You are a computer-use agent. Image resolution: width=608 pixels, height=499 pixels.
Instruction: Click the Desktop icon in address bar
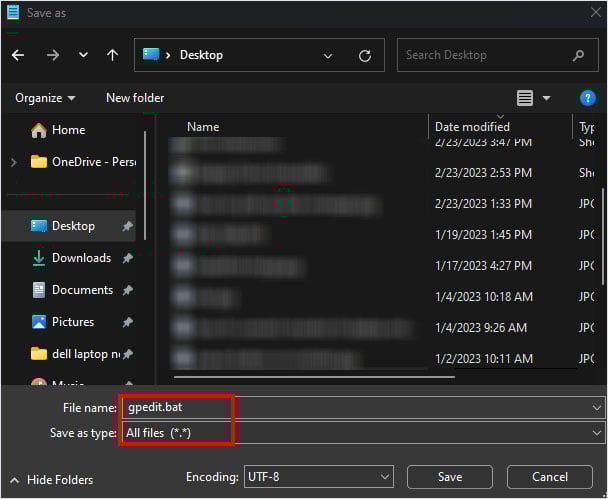[x=151, y=54]
